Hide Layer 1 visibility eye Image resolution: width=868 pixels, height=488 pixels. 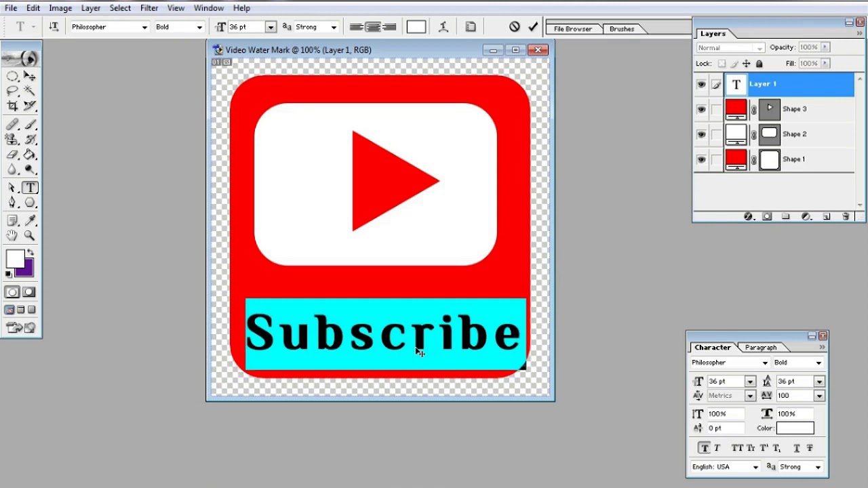[701, 84]
